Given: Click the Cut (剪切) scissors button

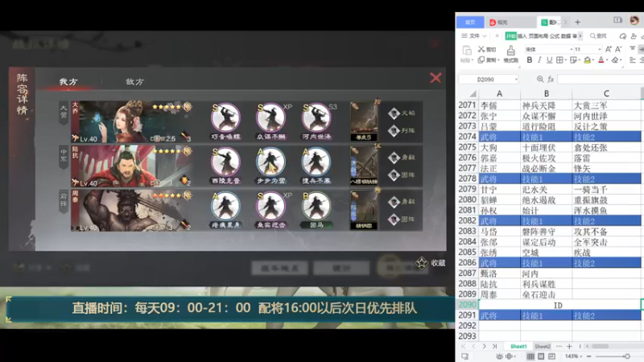Looking at the screenshot, I should click(x=487, y=49).
